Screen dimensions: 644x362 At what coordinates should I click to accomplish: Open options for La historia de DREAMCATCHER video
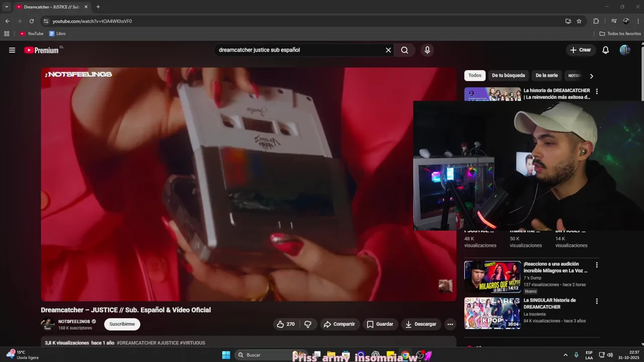point(597,92)
